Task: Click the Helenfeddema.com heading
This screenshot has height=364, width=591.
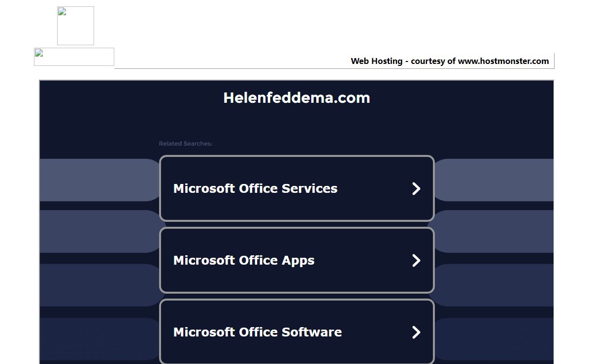Action: 296,97
